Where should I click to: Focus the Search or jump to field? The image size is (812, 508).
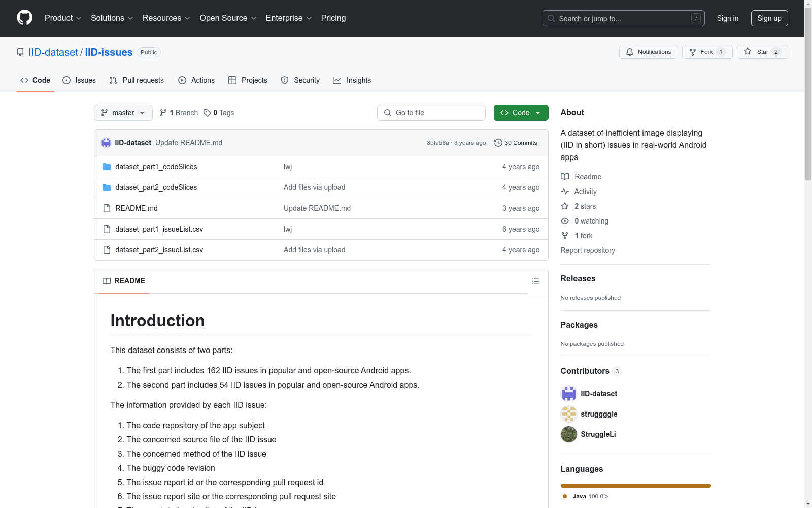(x=623, y=18)
